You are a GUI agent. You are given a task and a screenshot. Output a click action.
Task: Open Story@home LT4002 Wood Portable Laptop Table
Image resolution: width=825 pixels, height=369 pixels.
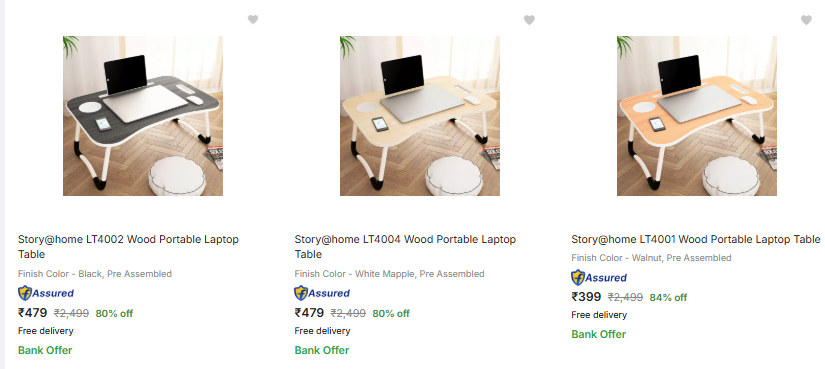(x=128, y=246)
